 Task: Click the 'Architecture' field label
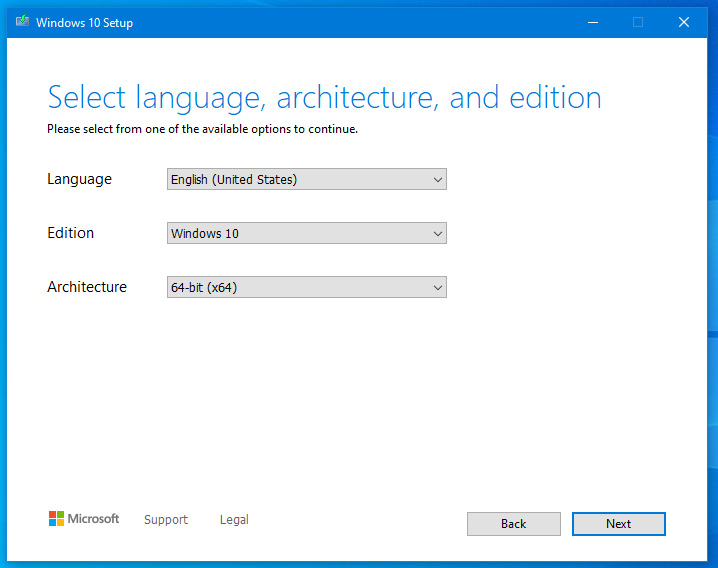(87, 287)
